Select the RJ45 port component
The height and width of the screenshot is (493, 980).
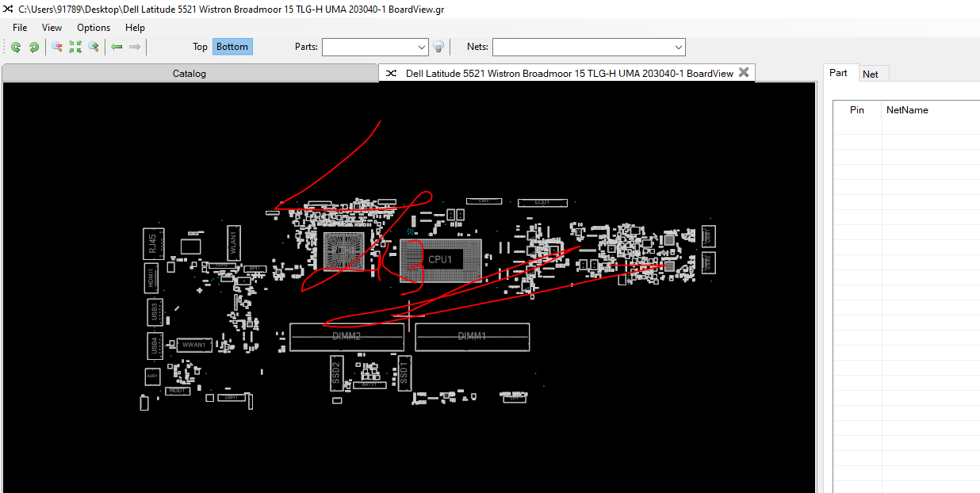coord(152,243)
